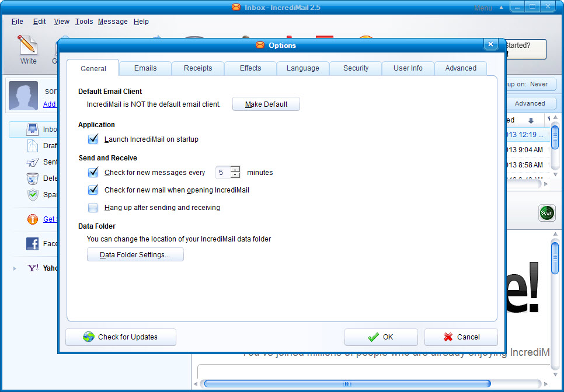This screenshot has height=392, width=564.
Task: Click the Get link in the sidebar
Action: [49, 219]
